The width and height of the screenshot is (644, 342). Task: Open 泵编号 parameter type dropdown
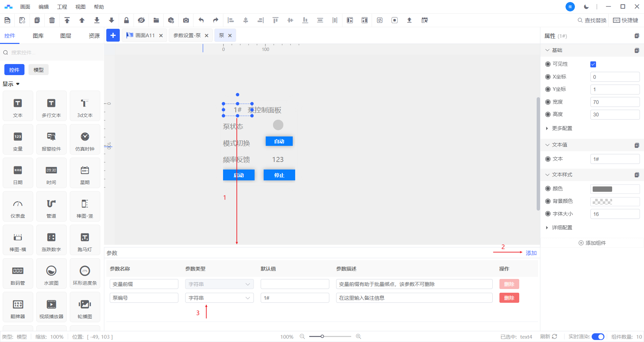pos(219,298)
